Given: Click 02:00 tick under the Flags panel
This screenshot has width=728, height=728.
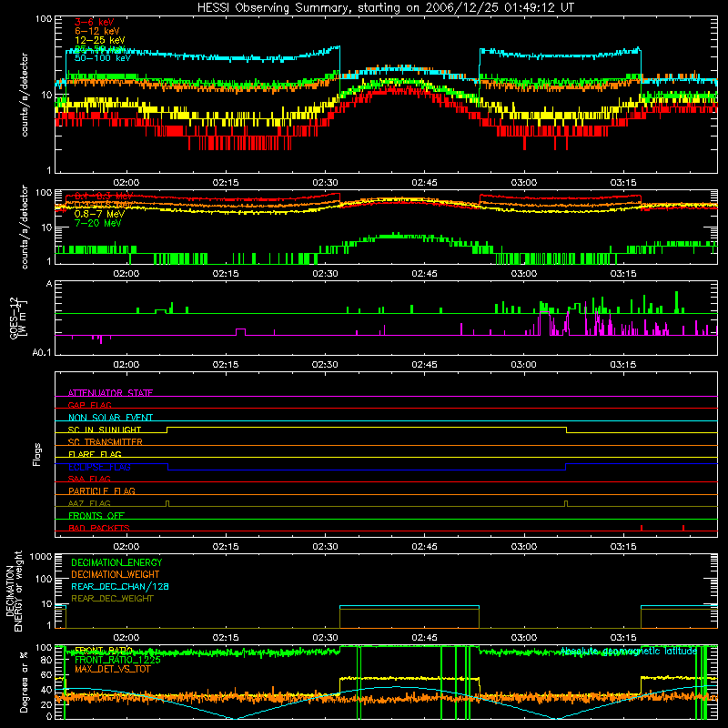Looking at the screenshot, I should tap(126, 547).
